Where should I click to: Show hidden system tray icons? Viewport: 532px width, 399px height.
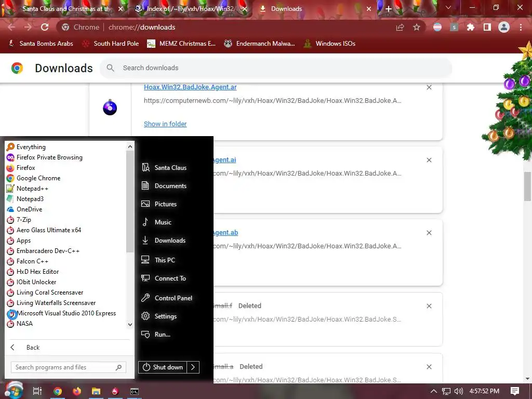pyautogui.click(x=434, y=391)
